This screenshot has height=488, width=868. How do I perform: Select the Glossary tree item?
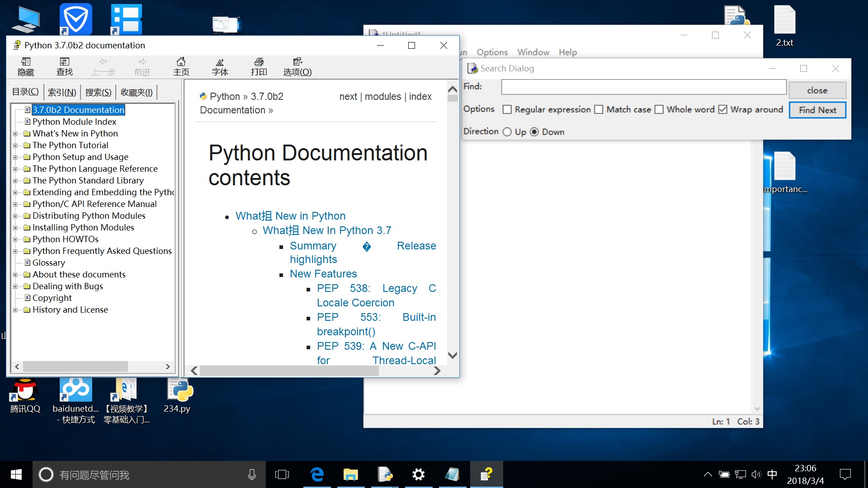coord(49,263)
